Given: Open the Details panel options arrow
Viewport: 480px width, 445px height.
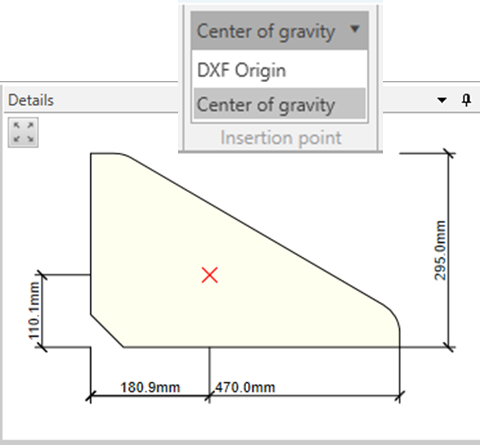Looking at the screenshot, I should 442,100.
